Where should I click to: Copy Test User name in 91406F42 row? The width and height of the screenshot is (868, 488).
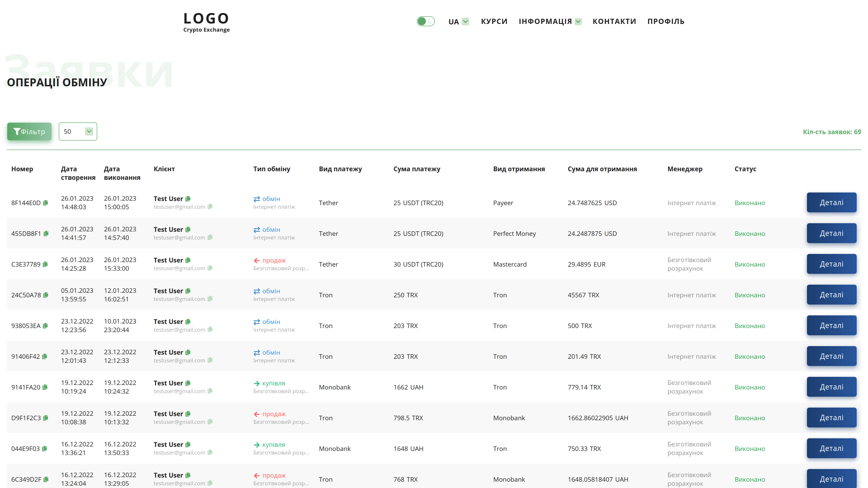(188, 352)
